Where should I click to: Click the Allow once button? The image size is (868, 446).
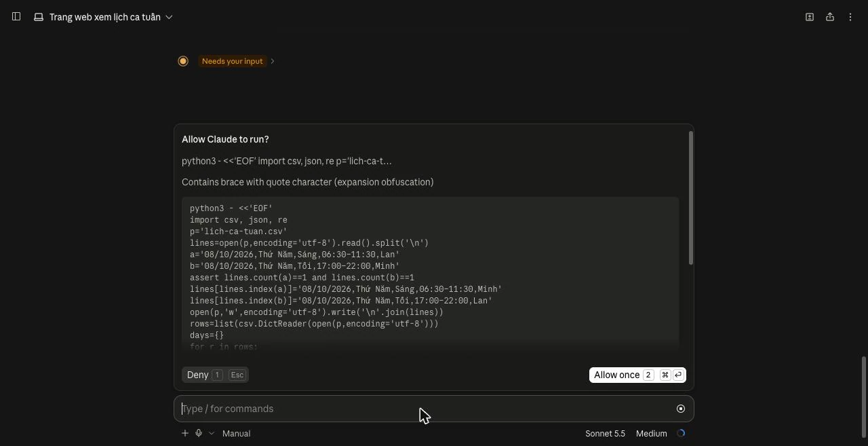pos(637,375)
